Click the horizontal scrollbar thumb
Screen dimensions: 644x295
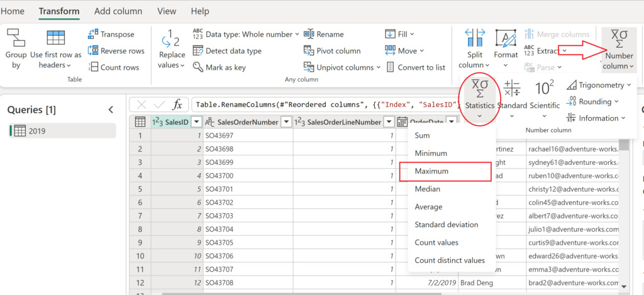click(302, 293)
